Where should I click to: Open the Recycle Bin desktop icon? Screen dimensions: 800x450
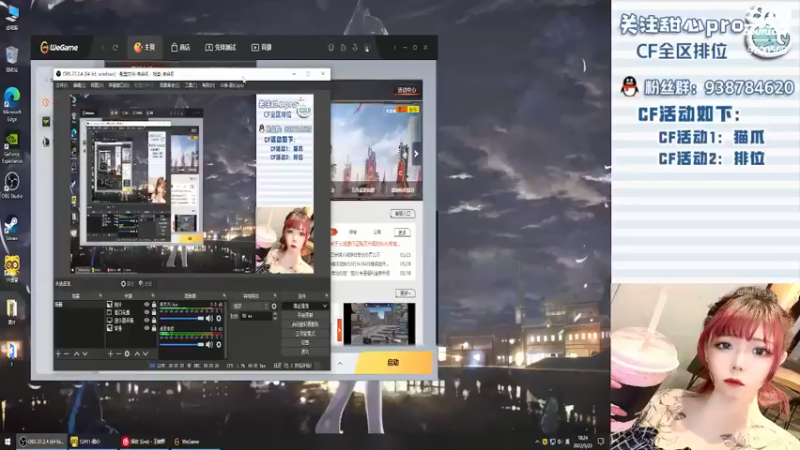[11, 59]
